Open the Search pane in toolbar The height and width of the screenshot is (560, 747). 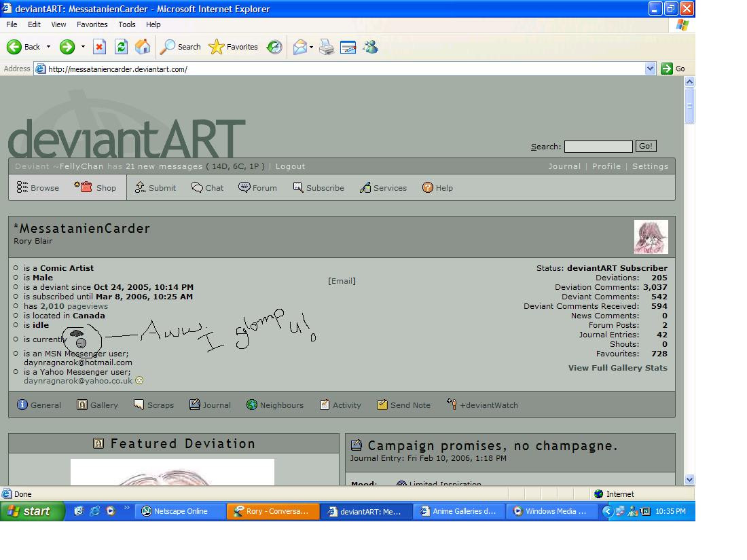coord(180,47)
